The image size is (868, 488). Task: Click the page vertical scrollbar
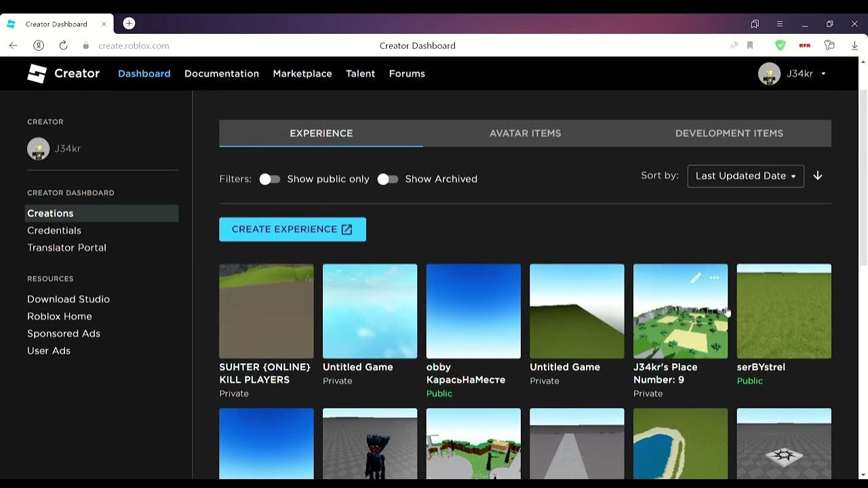point(863,176)
